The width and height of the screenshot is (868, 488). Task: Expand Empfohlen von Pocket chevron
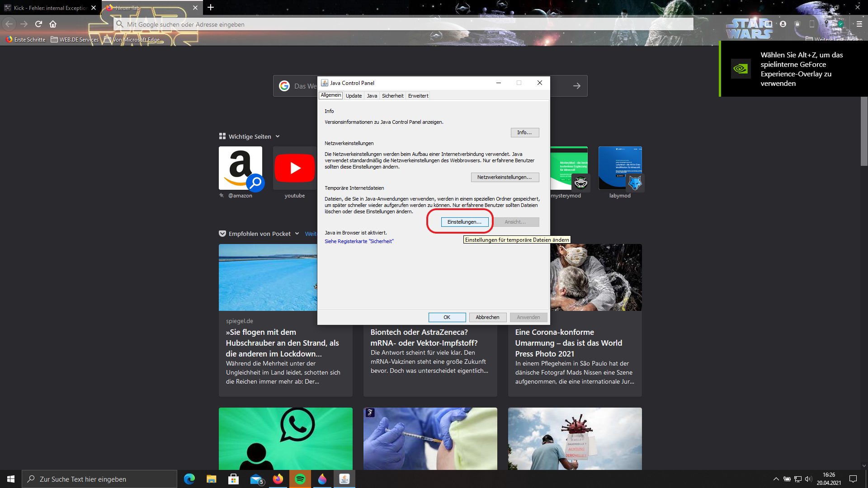pos(297,234)
